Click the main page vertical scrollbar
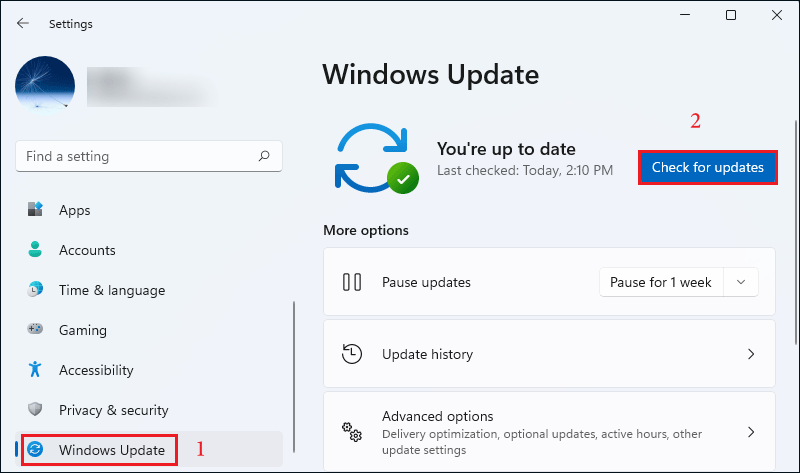The width and height of the screenshot is (800, 473). tap(796, 232)
